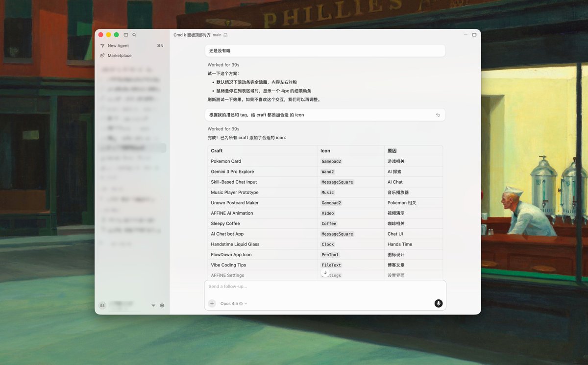Image resolution: width=588 pixels, height=365 pixels.
Task: Open the Opus 4.5 model dropdown
Action: pos(234,303)
